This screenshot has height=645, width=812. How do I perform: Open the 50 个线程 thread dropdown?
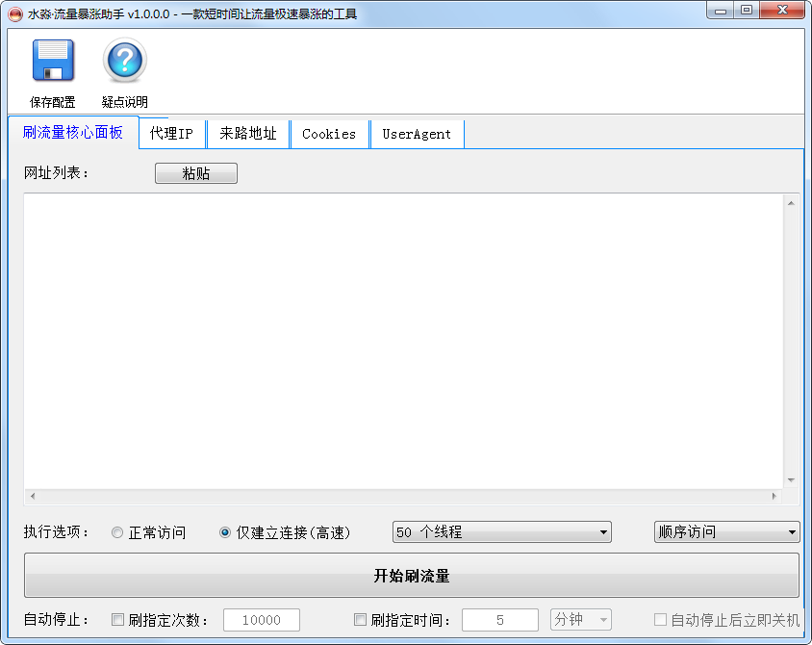tap(501, 532)
